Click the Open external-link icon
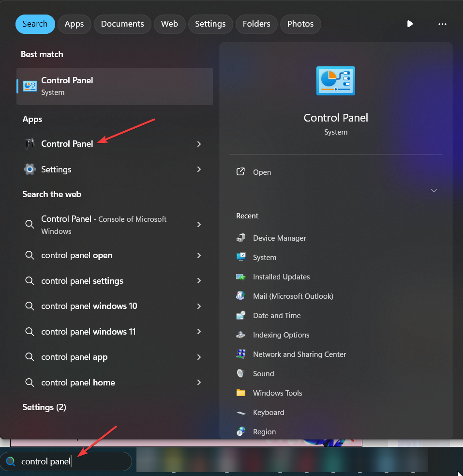The image size is (463, 476). point(240,171)
